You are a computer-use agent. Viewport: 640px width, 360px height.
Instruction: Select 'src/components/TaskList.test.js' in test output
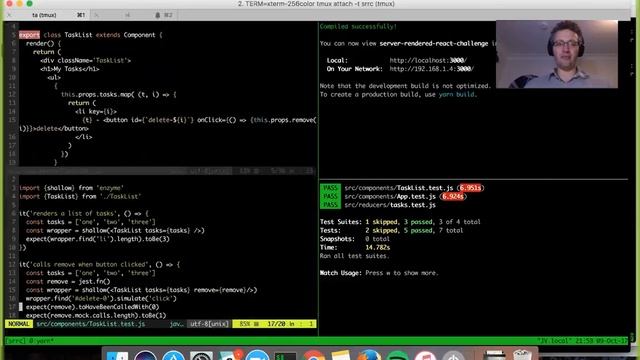(399, 188)
